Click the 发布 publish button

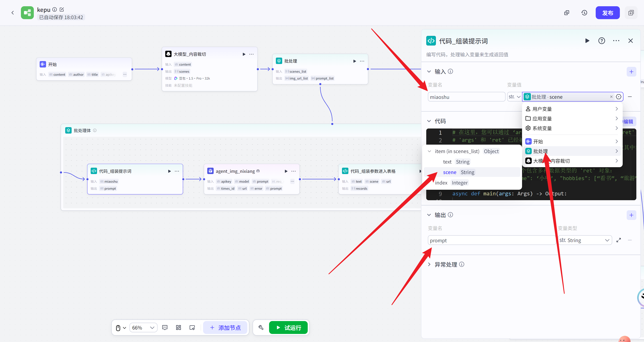coord(608,13)
